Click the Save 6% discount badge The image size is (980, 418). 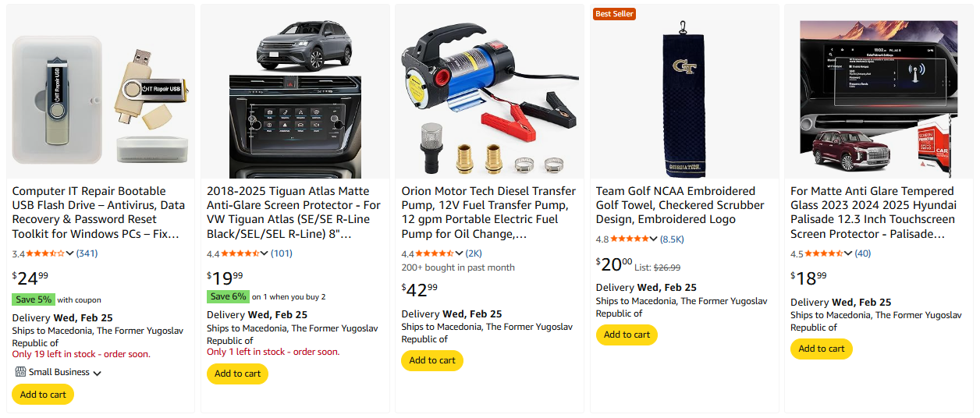[228, 296]
